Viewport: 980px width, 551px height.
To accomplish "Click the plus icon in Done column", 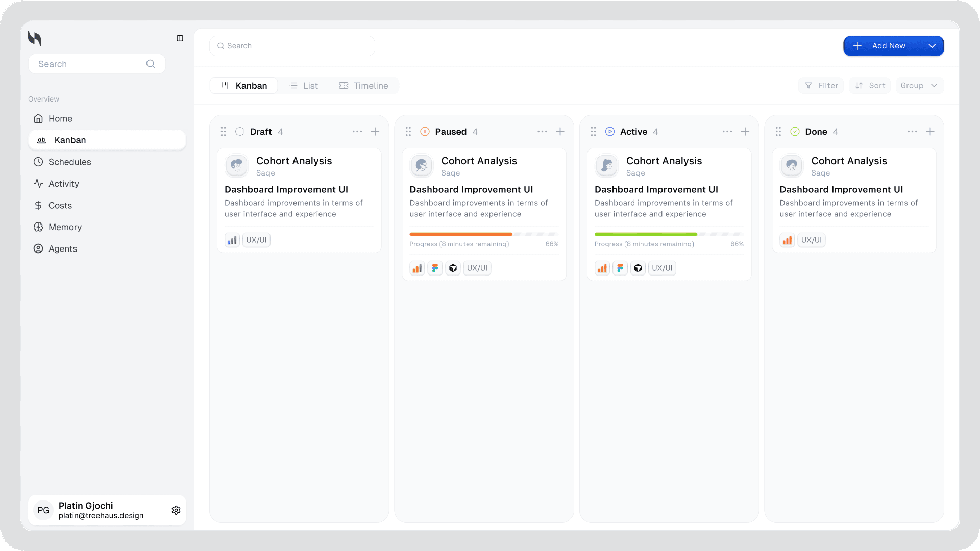I will click(930, 132).
